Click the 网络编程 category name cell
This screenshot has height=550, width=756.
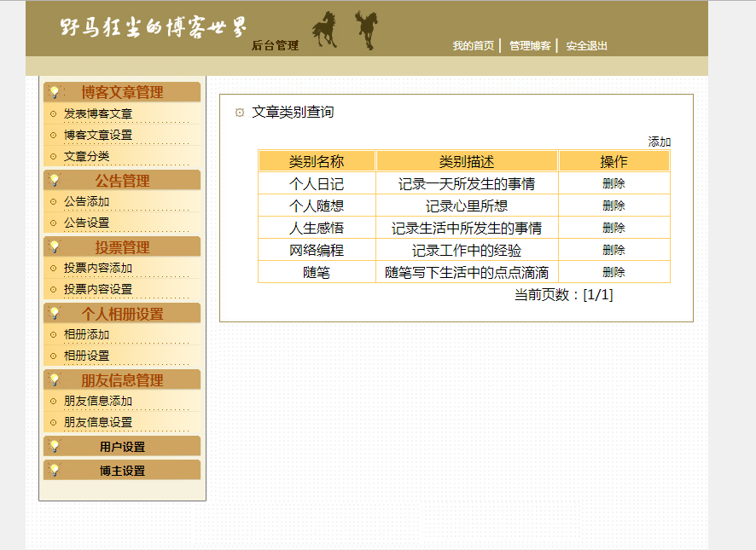pos(317,250)
